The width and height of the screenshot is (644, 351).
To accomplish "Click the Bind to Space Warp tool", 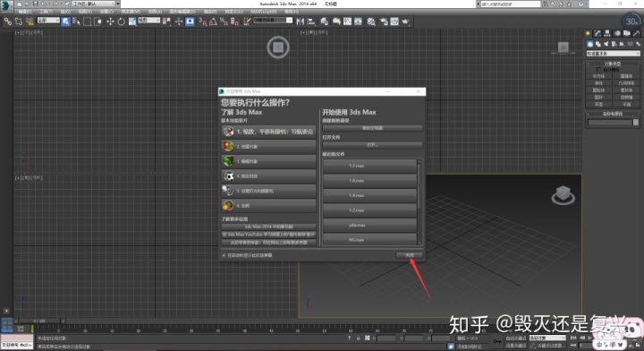I will point(30,21).
